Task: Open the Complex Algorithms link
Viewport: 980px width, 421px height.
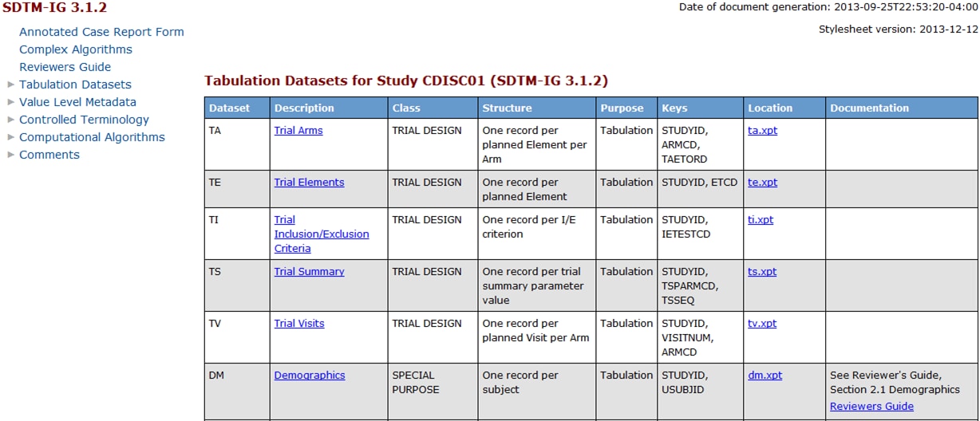Action: coord(76,49)
